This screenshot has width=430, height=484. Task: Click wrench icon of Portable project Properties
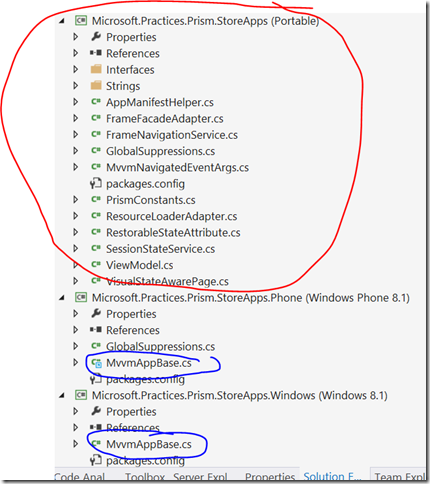(96, 37)
